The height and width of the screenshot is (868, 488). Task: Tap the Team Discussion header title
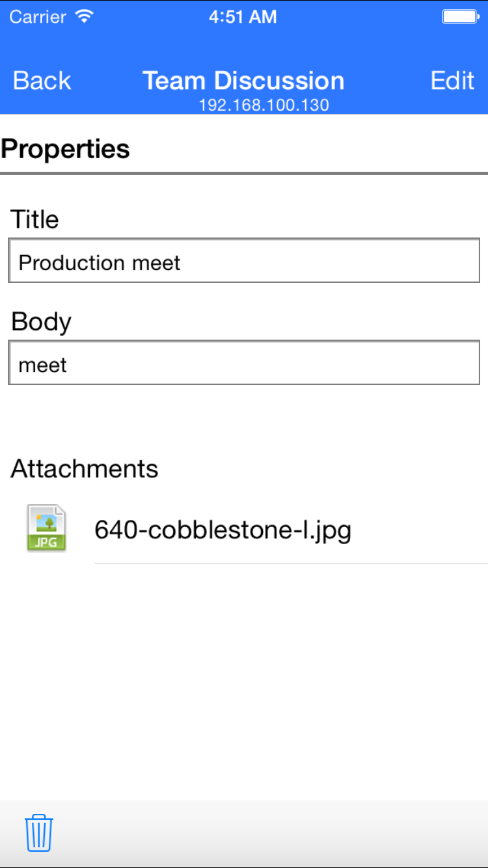(243, 81)
